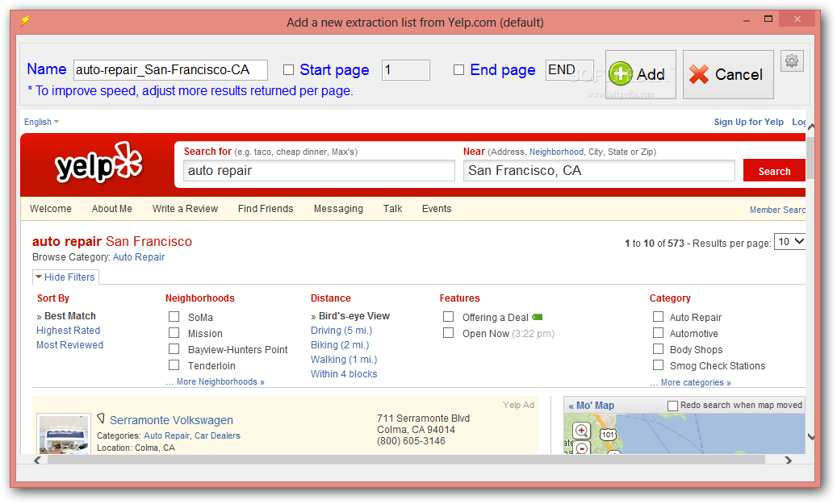Image resolution: width=837 pixels, height=504 pixels.
Task: Expand the Mo' Map view
Action: coord(592,406)
